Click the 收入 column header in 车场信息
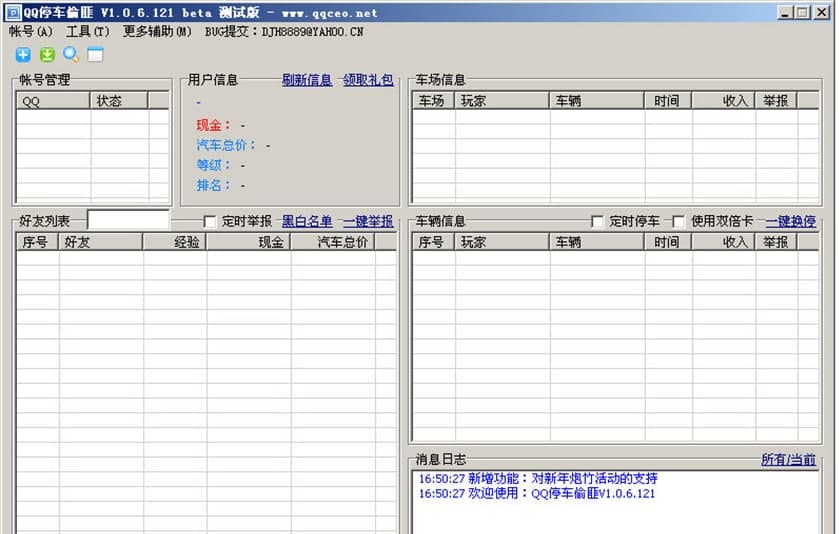The image size is (840, 534). 723,101
